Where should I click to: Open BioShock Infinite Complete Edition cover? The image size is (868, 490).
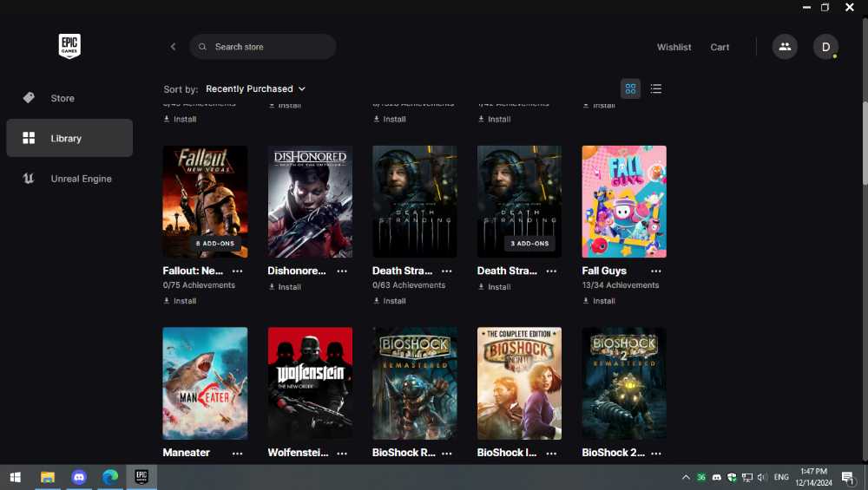tap(519, 383)
